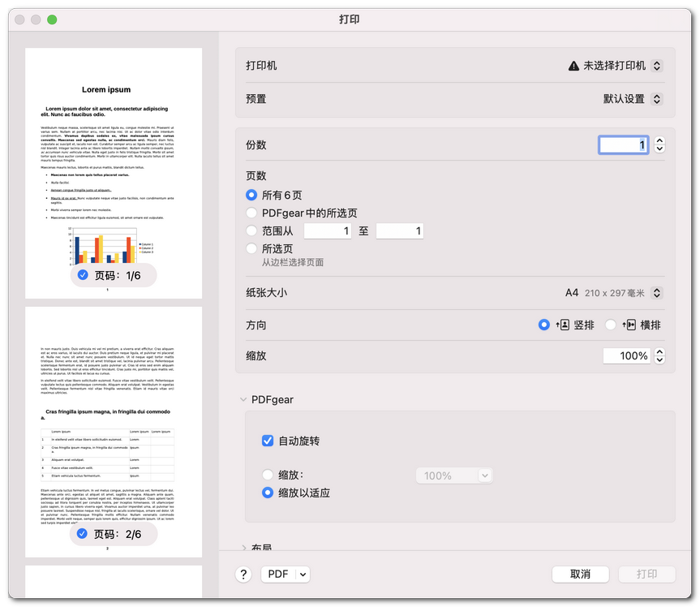Image resolution: width=700 pixels, height=607 pixels.
Task: Click the 范围从 starting page input field
Action: click(x=329, y=230)
